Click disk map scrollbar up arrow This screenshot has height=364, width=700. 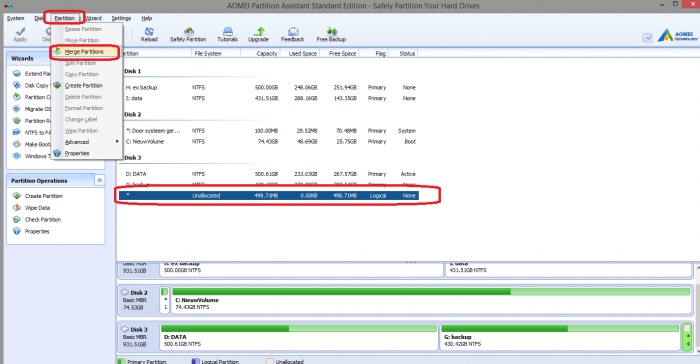(x=697, y=268)
